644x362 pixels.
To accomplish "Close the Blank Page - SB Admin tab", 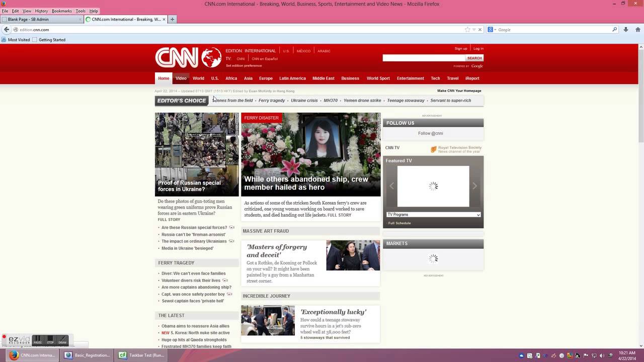I will pos(80,19).
